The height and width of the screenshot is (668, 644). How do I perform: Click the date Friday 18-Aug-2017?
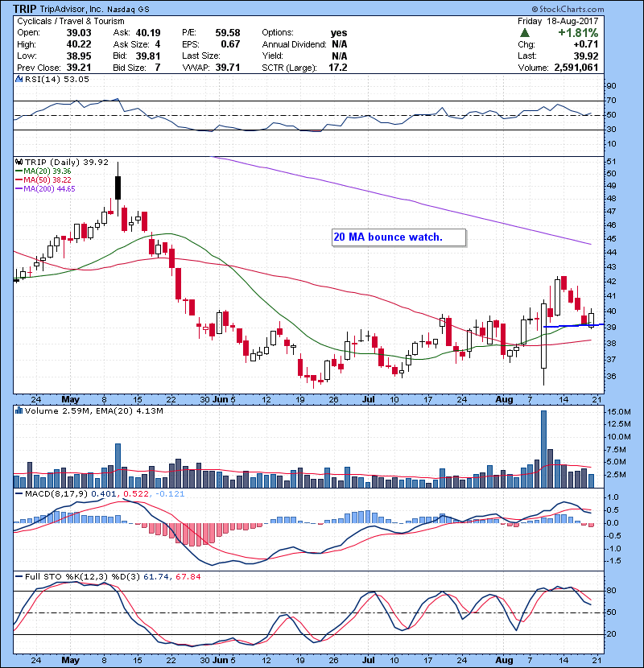point(558,21)
